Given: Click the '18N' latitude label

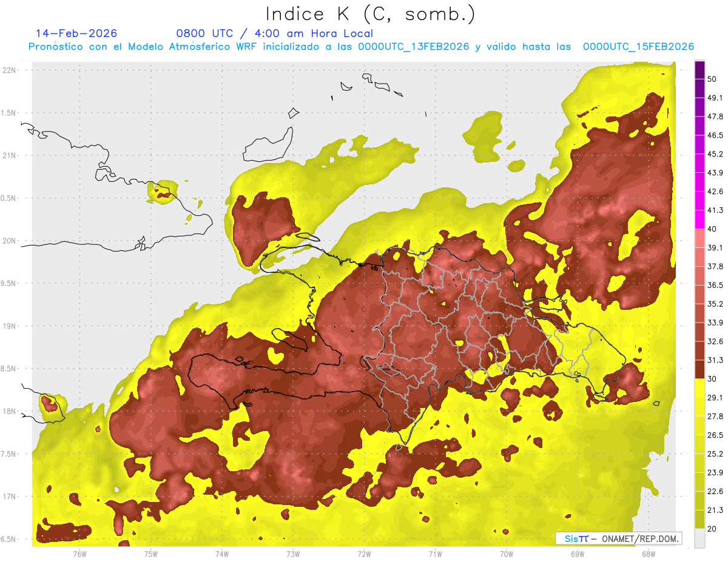Looking at the screenshot, I should (9, 411).
